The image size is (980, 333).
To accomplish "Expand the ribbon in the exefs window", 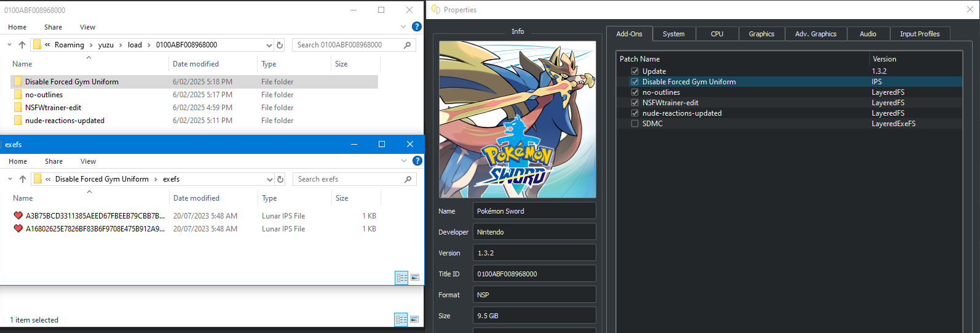I will (404, 161).
